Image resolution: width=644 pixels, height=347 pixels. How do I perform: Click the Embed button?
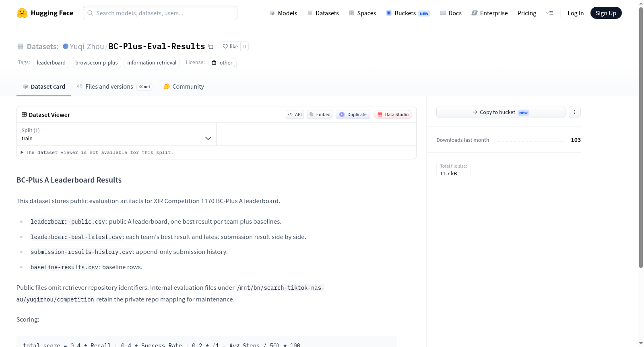click(320, 114)
